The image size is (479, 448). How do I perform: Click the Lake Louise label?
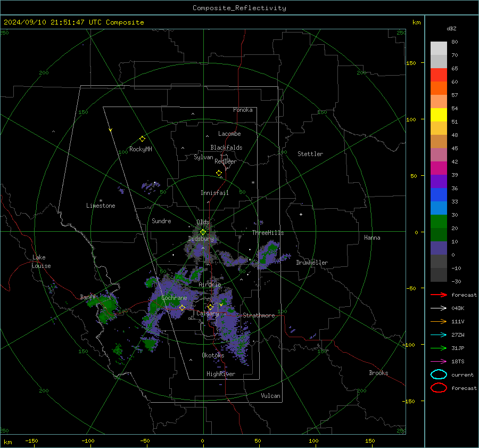tap(41, 262)
